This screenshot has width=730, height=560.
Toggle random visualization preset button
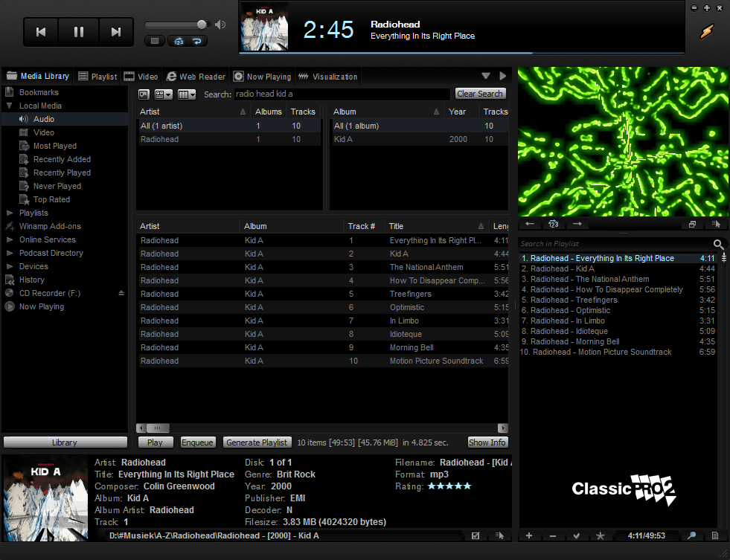click(x=553, y=224)
